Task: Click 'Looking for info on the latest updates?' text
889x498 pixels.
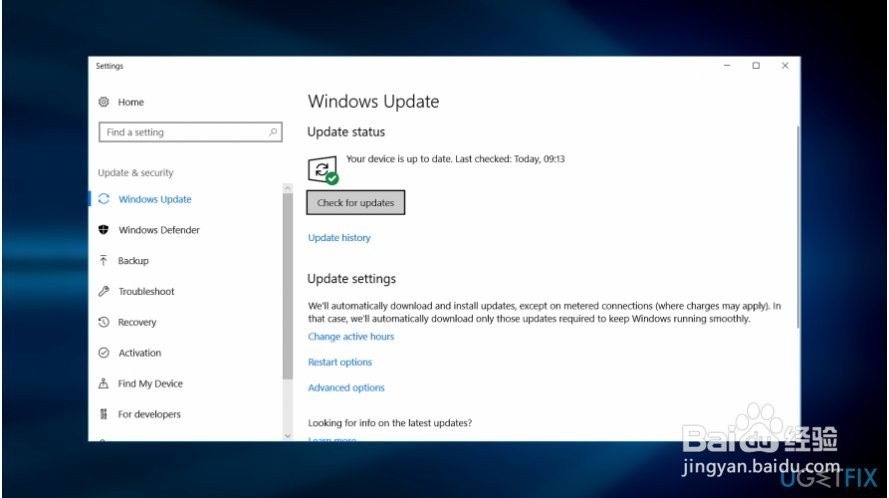Action: pyautogui.click(x=390, y=423)
